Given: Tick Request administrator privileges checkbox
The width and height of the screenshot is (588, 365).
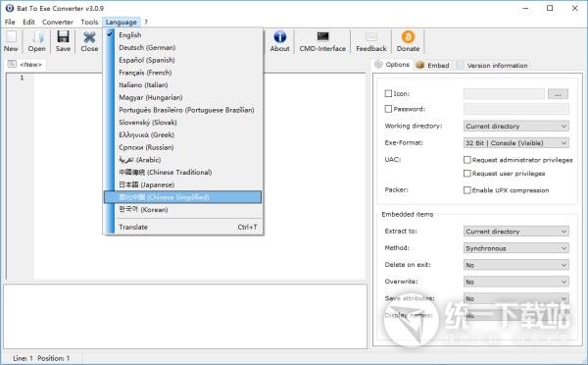Looking at the screenshot, I should (x=466, y=160).
